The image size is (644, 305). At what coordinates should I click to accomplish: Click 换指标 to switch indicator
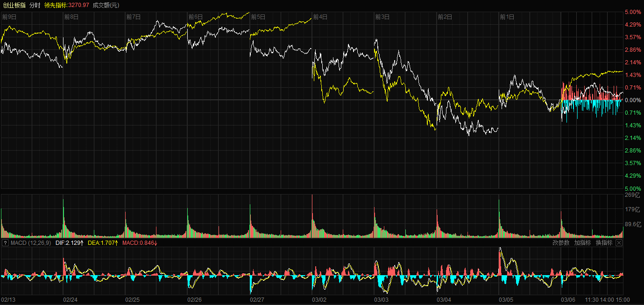(604, 243)
